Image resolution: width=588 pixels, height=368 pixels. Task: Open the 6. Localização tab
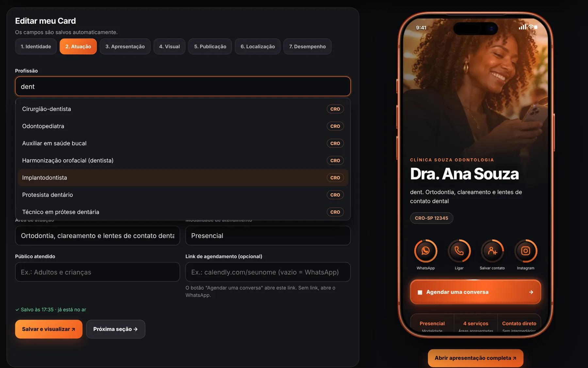pos(258,46)
